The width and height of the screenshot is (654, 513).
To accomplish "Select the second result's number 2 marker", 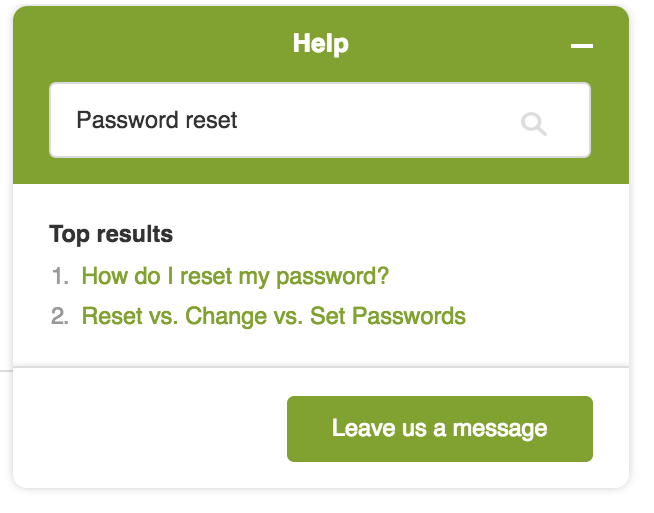I will pyautogui.click(x=60, y=316).
